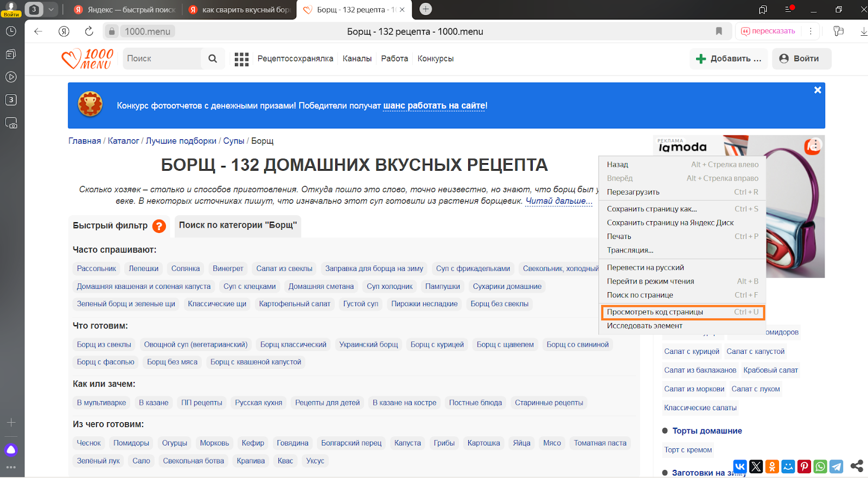Share recipe page via Telegram icon
Screen dimensions: 868x478
[x=837, y=466]
